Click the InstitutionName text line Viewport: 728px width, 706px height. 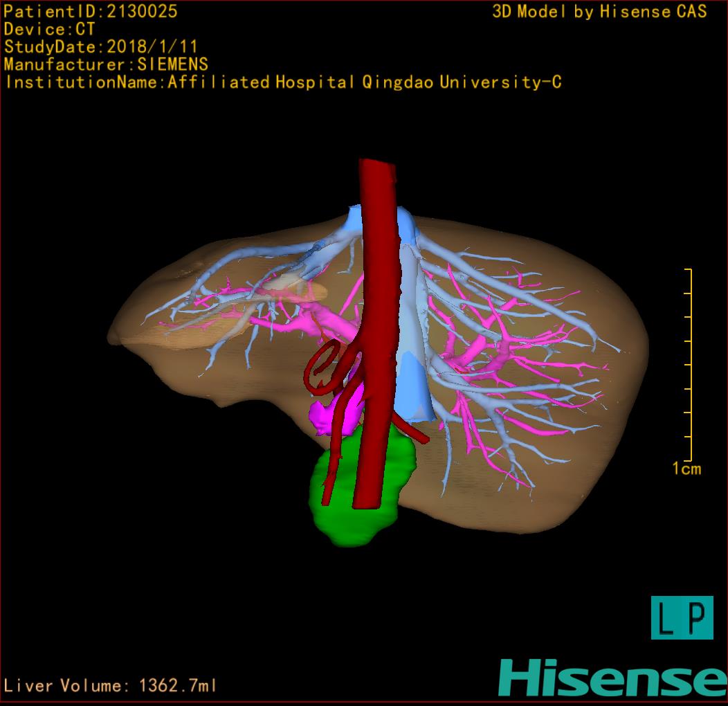283,82
